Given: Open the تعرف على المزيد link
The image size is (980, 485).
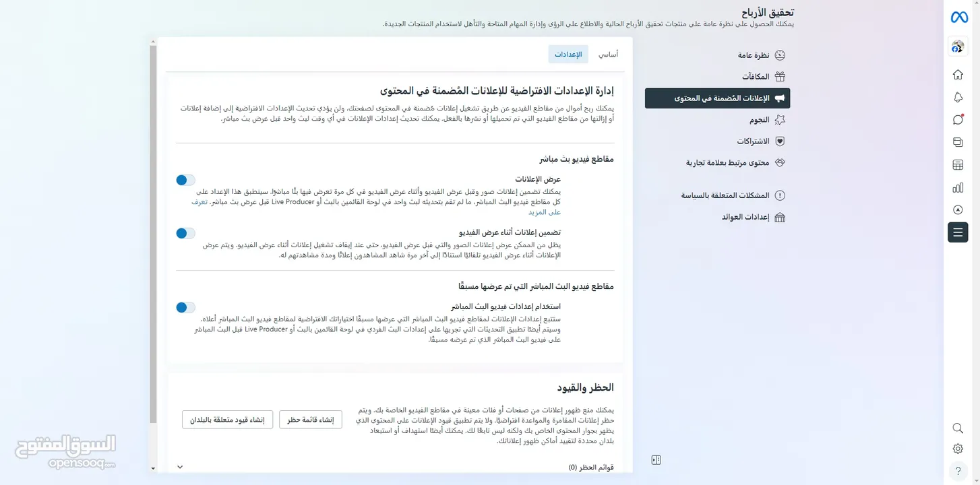Looking at the screenshot, I should pos(545,212).
